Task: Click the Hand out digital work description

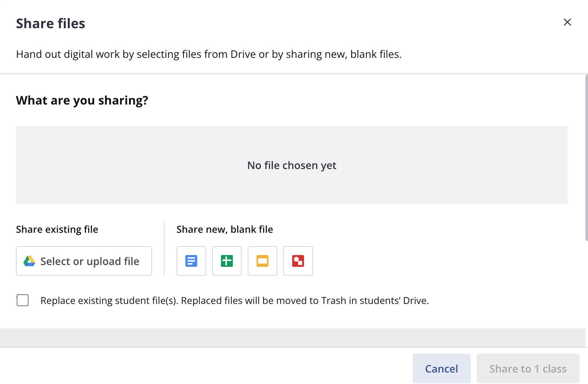Action: pyautogui.click(x=209, y=54)
